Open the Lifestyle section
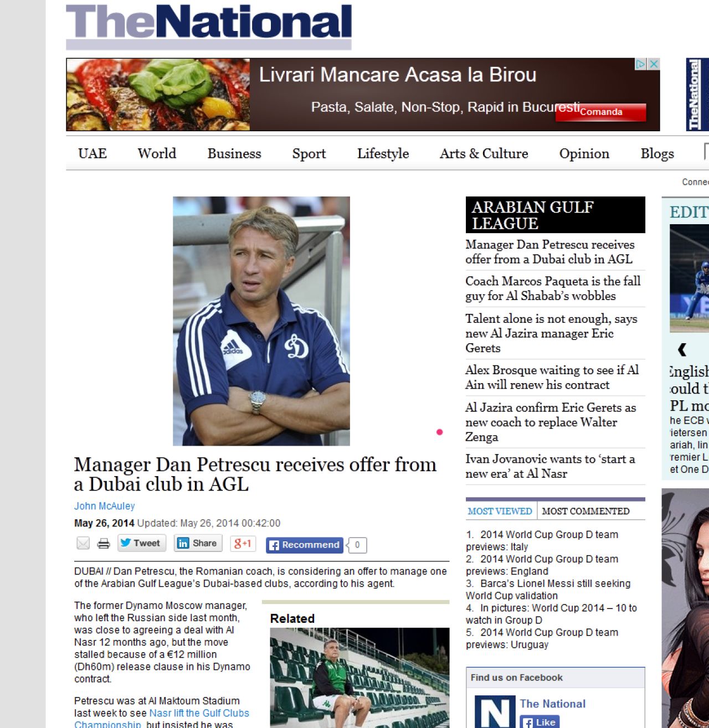The width and height of the screenshot is (709, 728). [383, 154]
